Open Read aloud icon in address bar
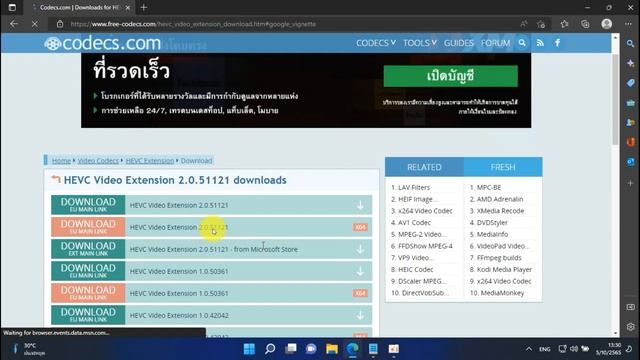 click(524, 24)
